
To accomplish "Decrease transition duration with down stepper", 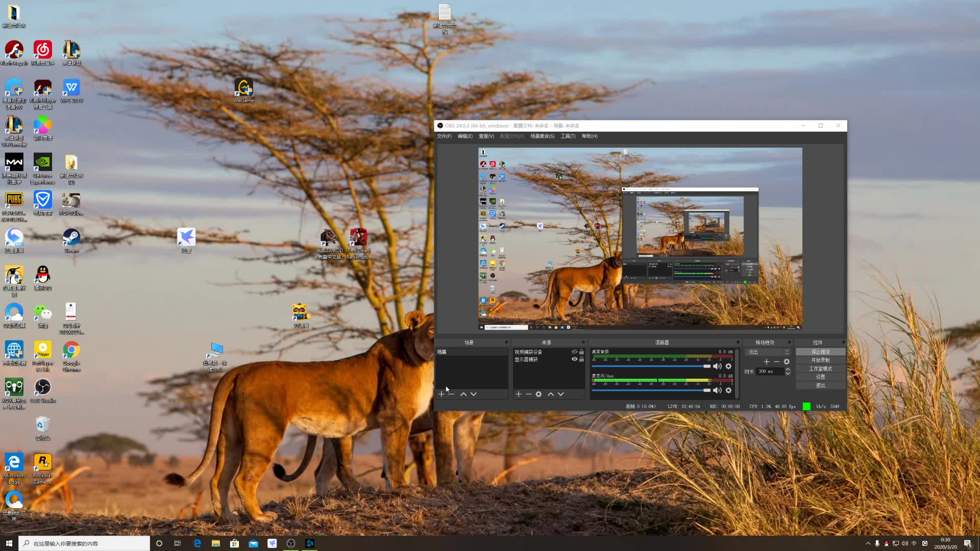I will 788,373.
